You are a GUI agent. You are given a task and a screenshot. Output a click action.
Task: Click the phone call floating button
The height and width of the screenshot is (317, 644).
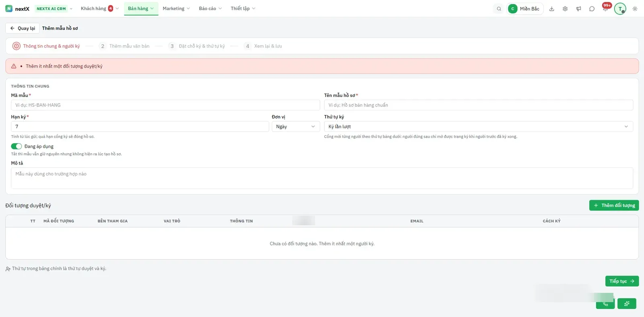(x=605, y=304)
